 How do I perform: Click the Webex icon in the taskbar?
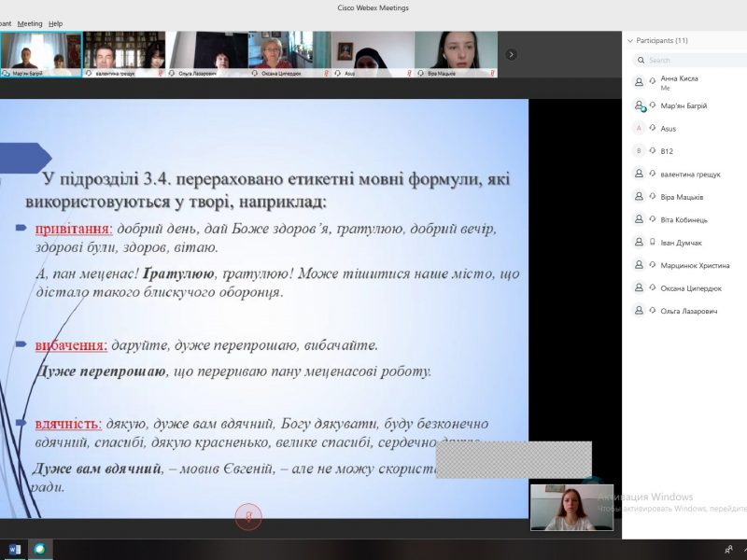tap(39, 549)
